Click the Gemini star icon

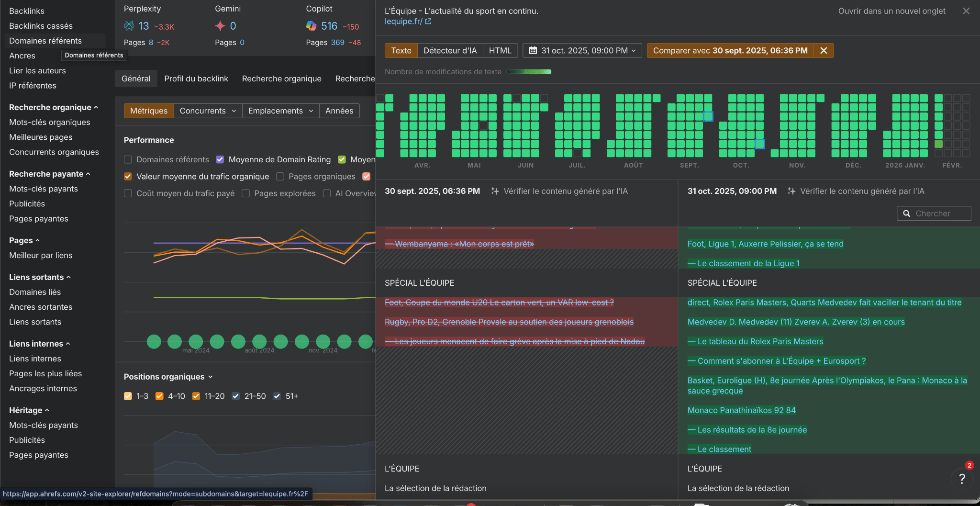coord(220,26)
